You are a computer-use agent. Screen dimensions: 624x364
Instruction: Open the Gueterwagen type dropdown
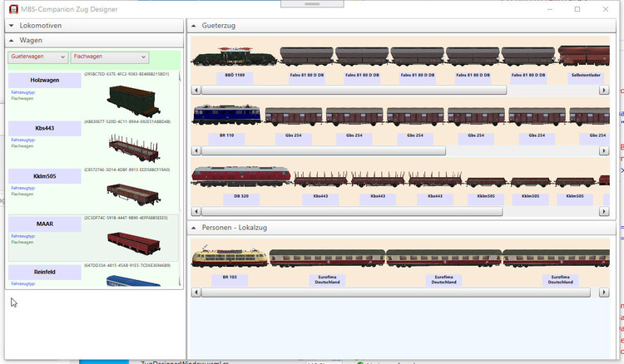[37, 57]
